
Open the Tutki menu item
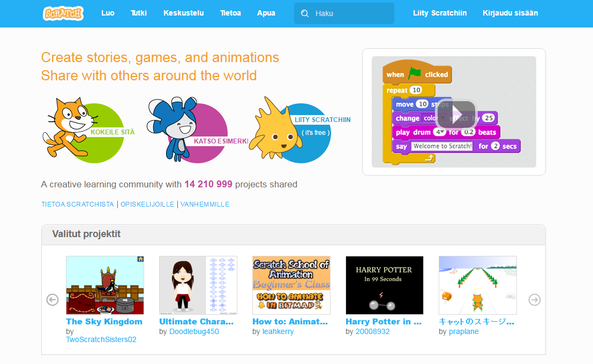139,13
